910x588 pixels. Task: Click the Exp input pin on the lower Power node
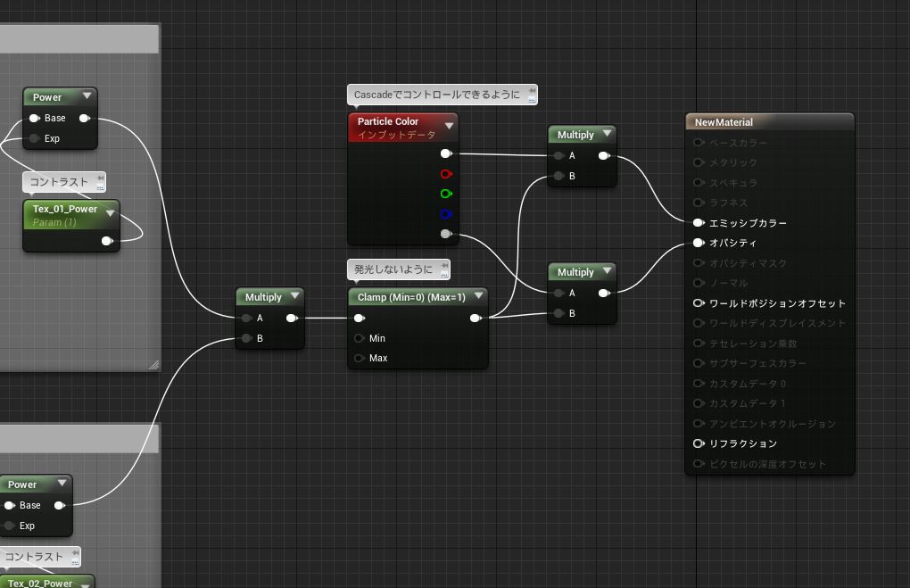pos(9,526)
